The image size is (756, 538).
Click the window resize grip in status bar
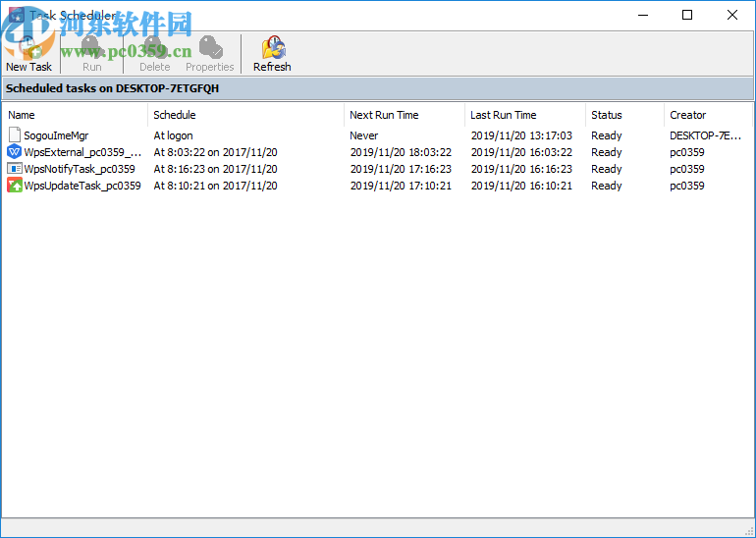tap(749, 531)
